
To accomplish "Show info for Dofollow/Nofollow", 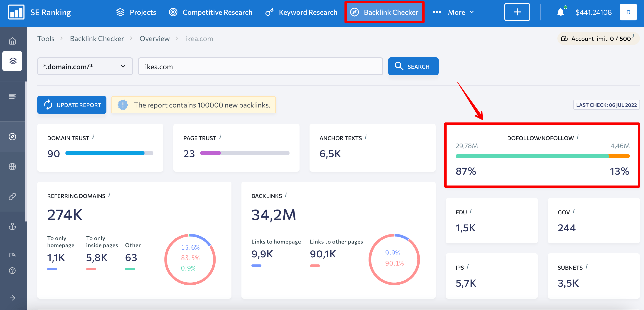I will 578,137.
